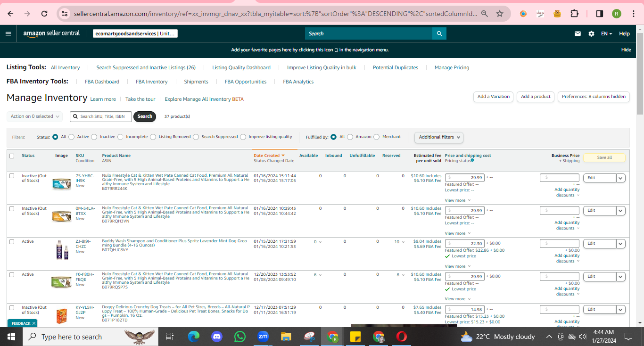The width and height of the screenshot is (644, 346).
Task: Click the magnifier search button in header
Action: click(x=439, y=33)
